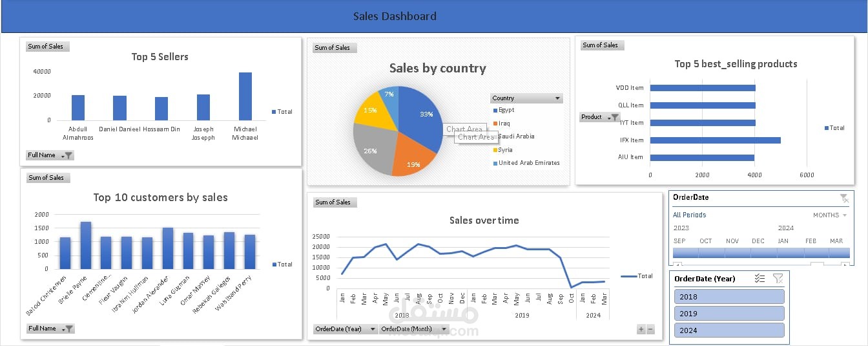Click Sum of Sales button above pie chart
The height and width of the screenshot is (346, 868).
point(335,48)
